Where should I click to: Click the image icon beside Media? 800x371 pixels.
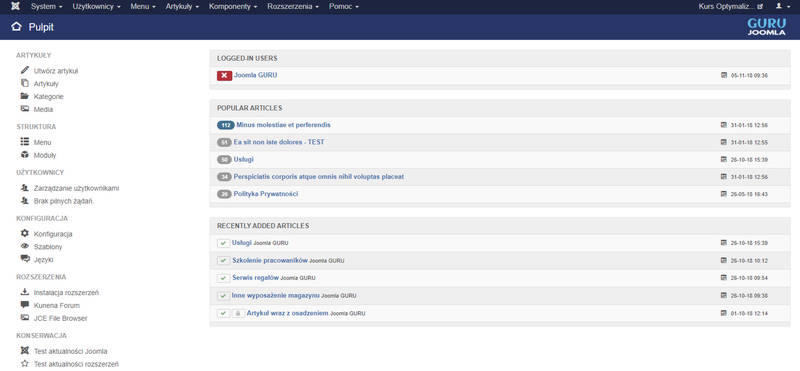(x=24, y=109)
